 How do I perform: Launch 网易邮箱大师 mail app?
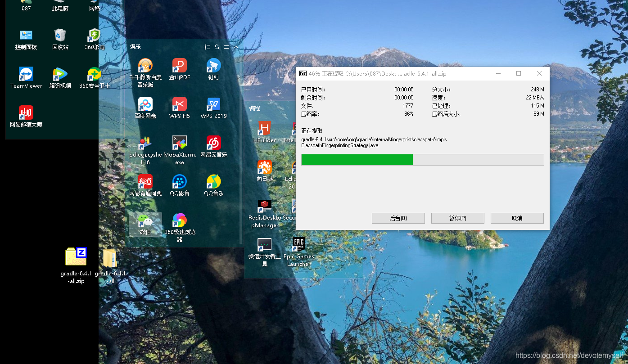pos(26,117)
